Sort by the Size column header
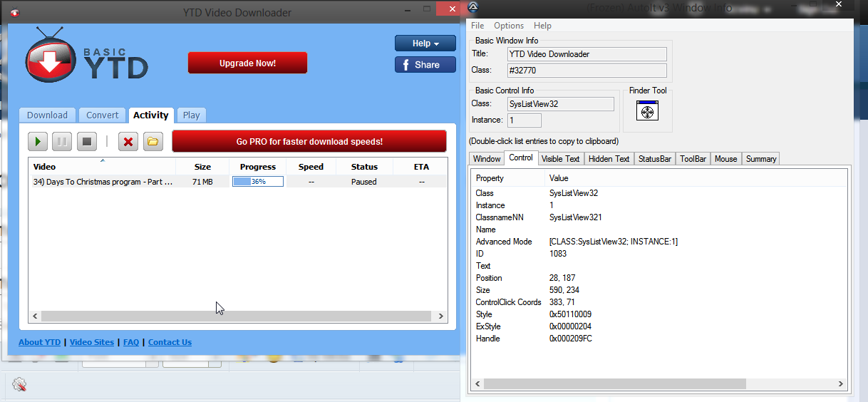868x402 pixels. point(202,166)
